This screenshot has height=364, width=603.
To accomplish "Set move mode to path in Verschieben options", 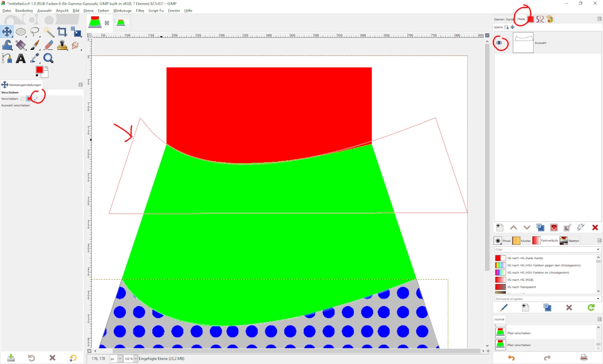I will click(35, 98).
